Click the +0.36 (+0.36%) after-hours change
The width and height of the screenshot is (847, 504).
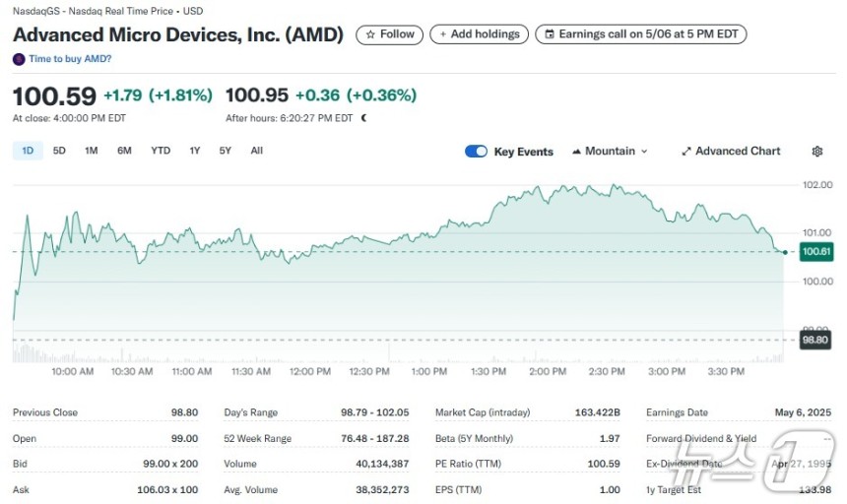pyautogui.click(x=356, y=95)
